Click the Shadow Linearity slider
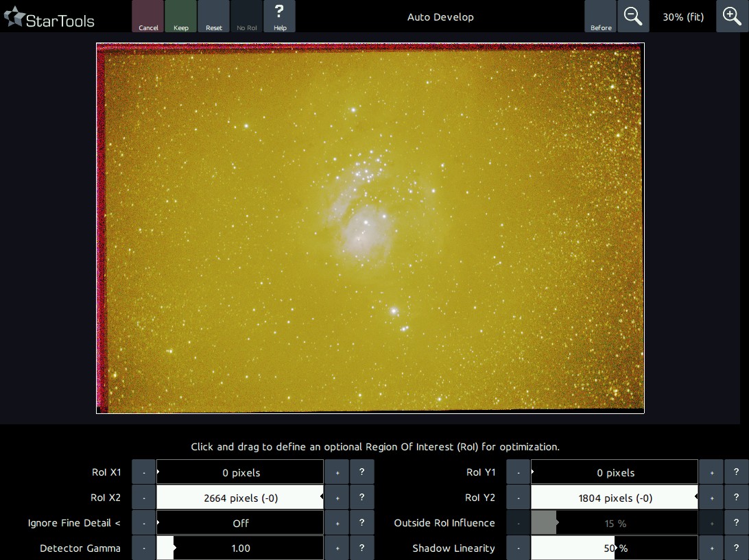Viewport: 749px width, 560px height. pyautogui.click(x=615, y=548)
